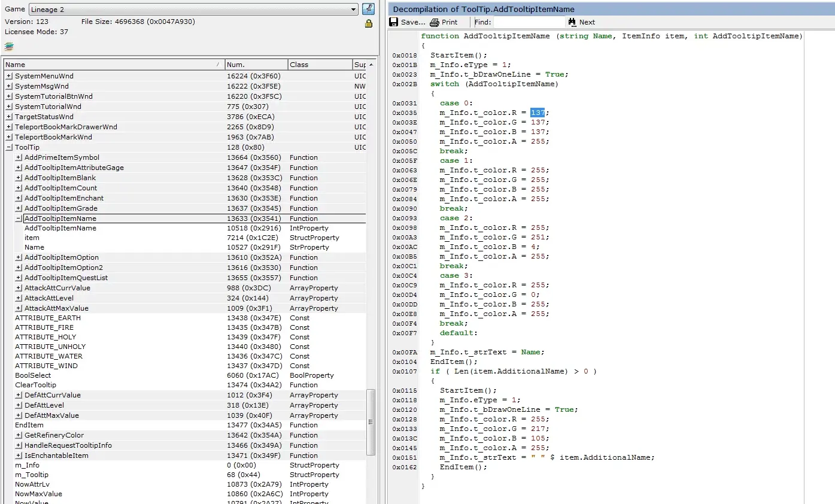Select the m_Info StructProperty row
The image size is (835, 504).
185,465
